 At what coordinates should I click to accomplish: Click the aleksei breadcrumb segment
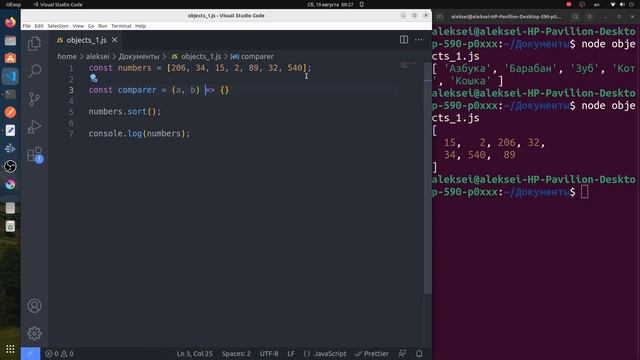[x=97, y=56]
